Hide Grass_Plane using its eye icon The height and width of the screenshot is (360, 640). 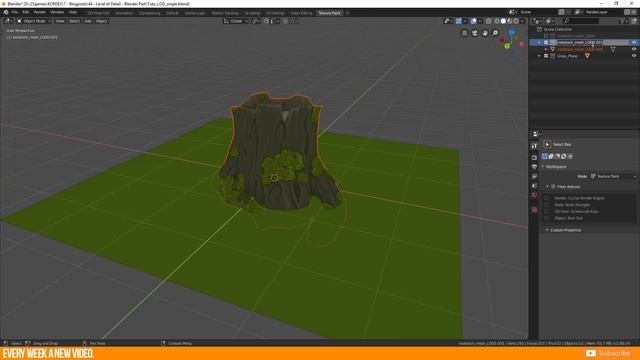[x=634, y=56]
